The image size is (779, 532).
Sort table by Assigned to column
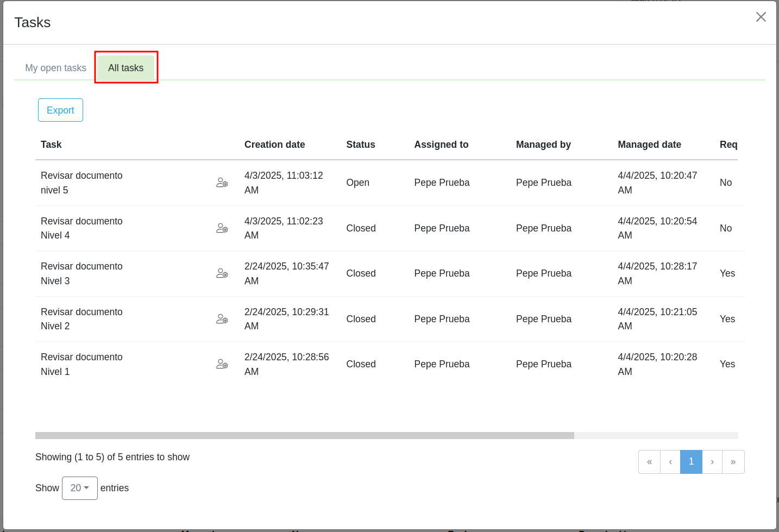pos(441,145)
